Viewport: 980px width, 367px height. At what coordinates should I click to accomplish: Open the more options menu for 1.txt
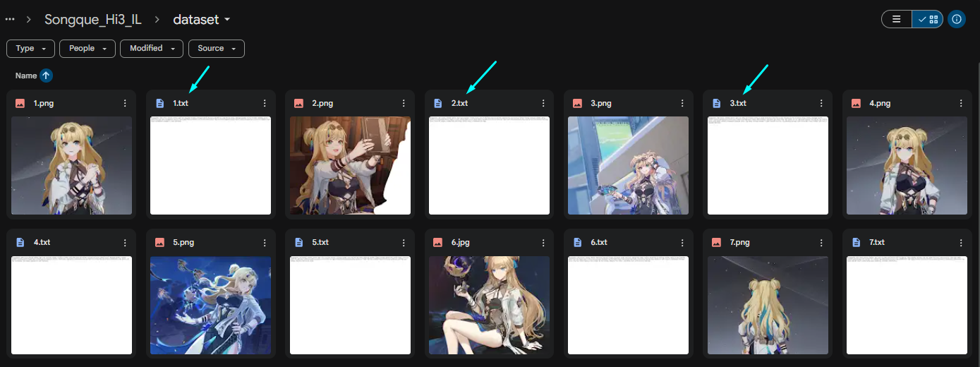[x=265, y=103]
